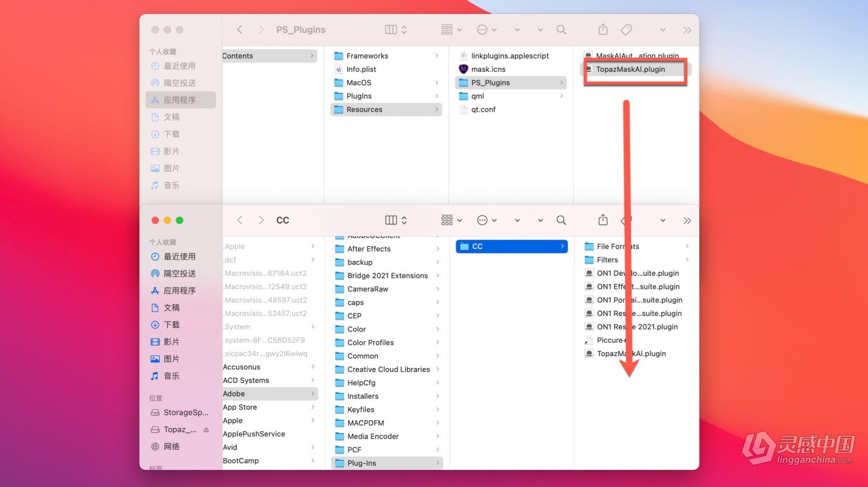
Task: Eject the Topaz_ volume in the sidebar
Action: click(x=206, y=430)
